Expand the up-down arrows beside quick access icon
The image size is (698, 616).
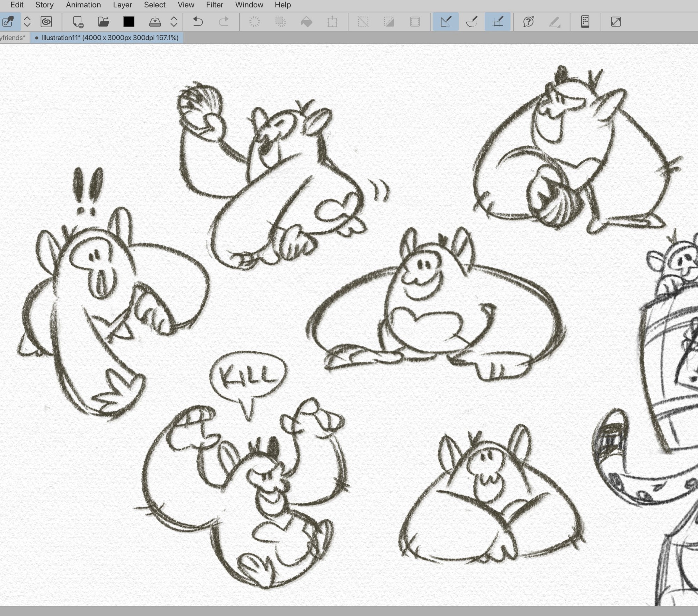(x=27, y=22)
